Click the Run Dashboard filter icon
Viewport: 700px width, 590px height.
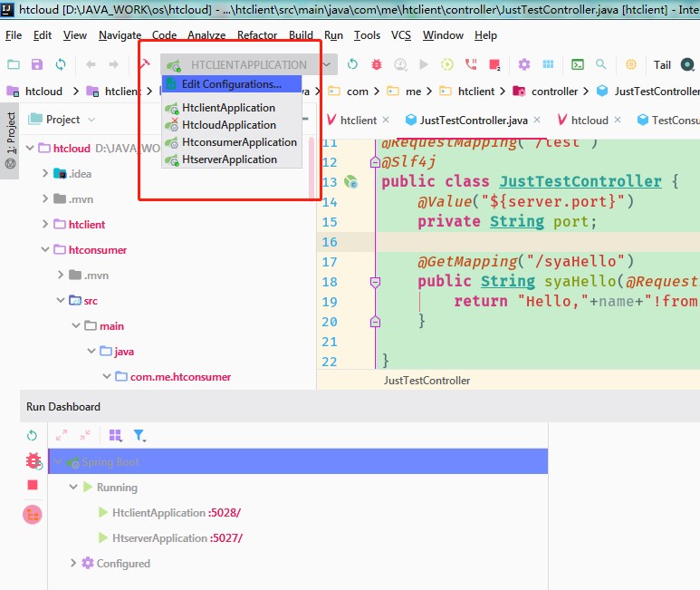pos(139,436)
